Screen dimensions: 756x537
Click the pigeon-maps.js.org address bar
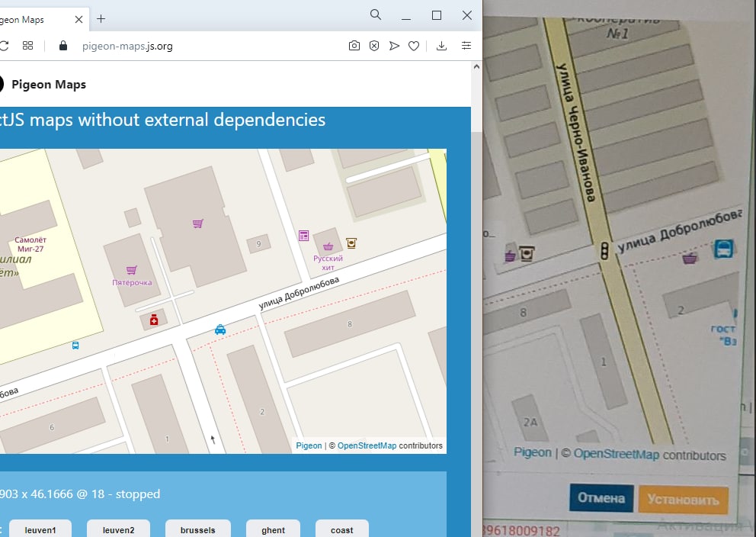coord(127,47)
